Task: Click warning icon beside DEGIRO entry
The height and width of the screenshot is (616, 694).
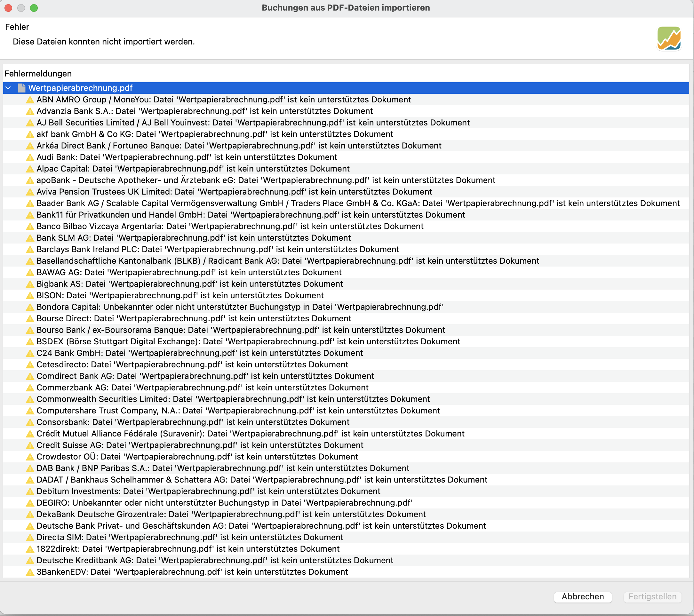Action: pos(30,503)
